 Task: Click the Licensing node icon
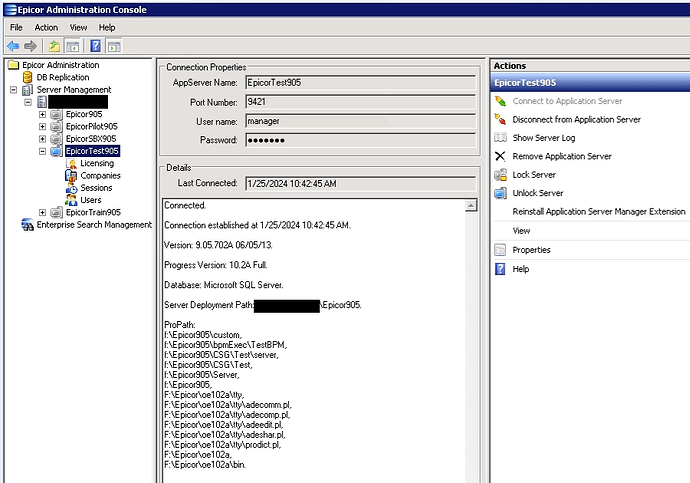(x=71, y=164)
